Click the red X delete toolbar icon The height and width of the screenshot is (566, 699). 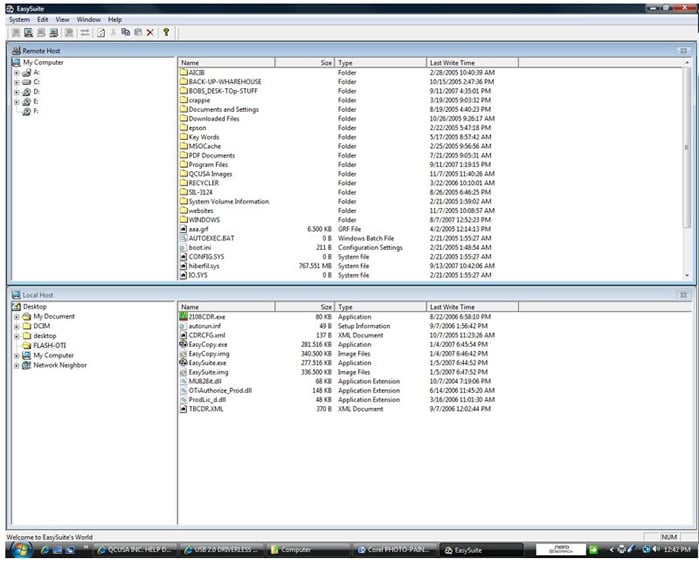pos(150,32)
